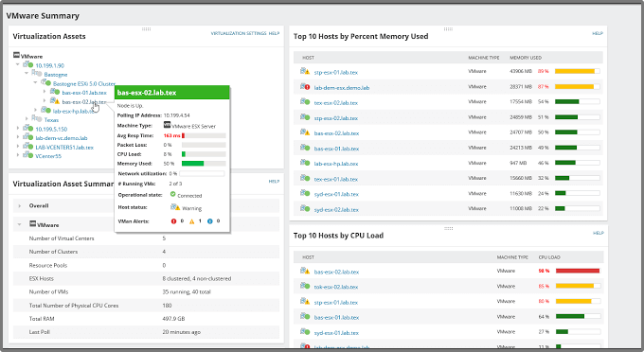
Task: Click red 98 % CPU load bar for bas-esx-02
Action: point(578,271)
